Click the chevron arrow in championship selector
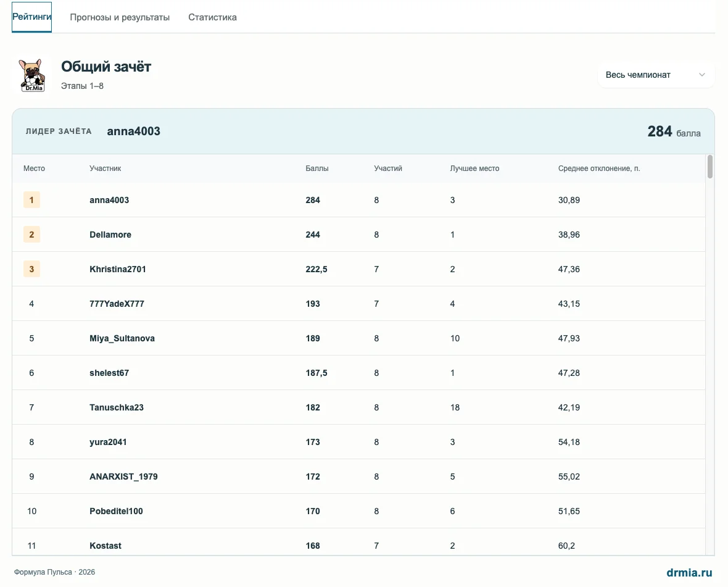728x587 pixels. (701, 75)
